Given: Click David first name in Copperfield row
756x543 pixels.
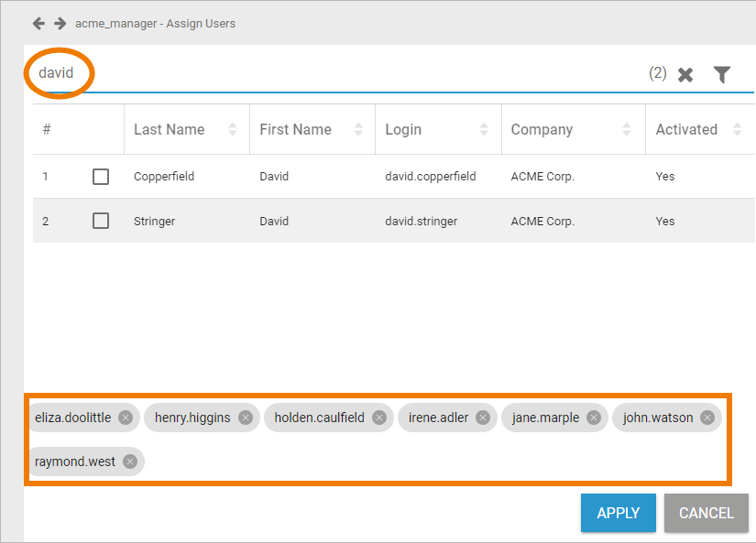Looking at the screenshot, I should (x=274, y=177).
